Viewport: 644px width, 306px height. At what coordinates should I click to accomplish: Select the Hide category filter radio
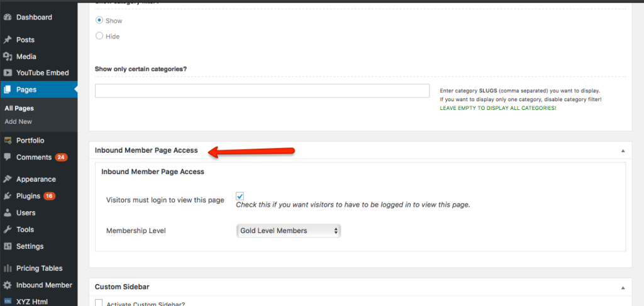99,36
